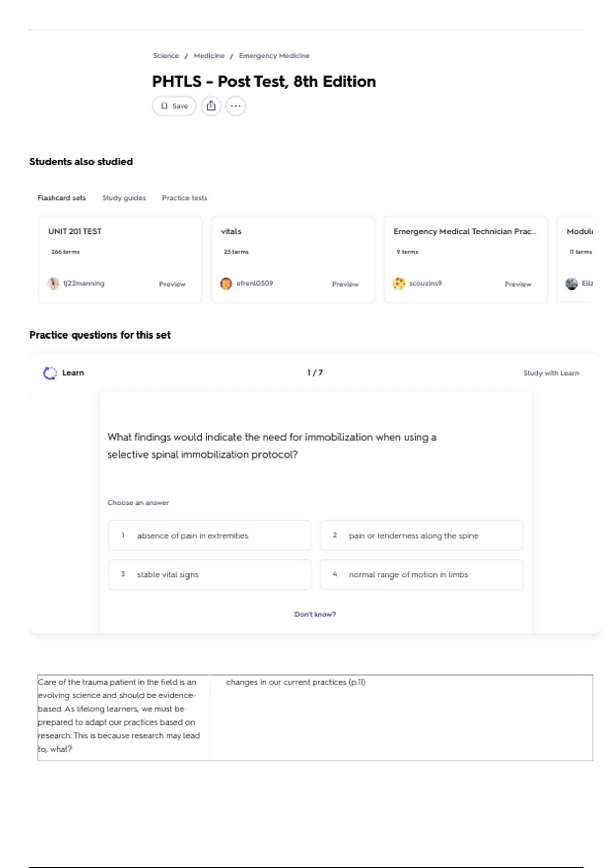Preview the vitals flashcard set
Viewport: 613px width, 868px height.
click(x=345, y=284)
